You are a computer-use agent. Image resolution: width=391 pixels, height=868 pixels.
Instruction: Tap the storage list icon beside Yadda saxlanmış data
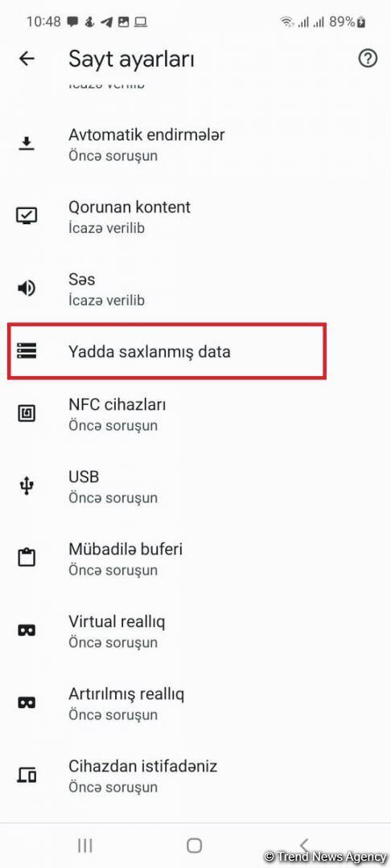point(27,351)
